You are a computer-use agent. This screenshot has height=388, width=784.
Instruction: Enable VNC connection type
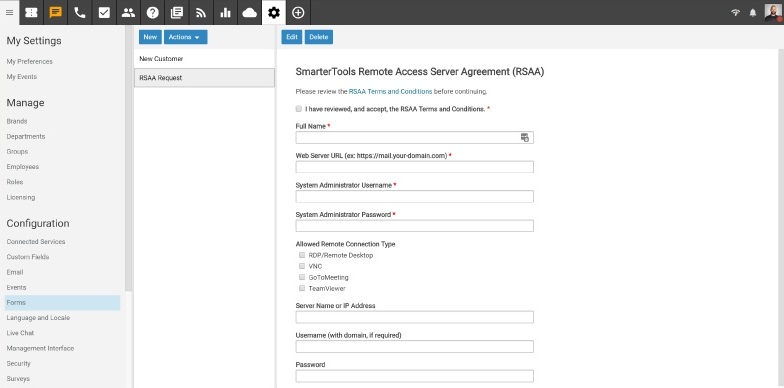coord(302,266)
